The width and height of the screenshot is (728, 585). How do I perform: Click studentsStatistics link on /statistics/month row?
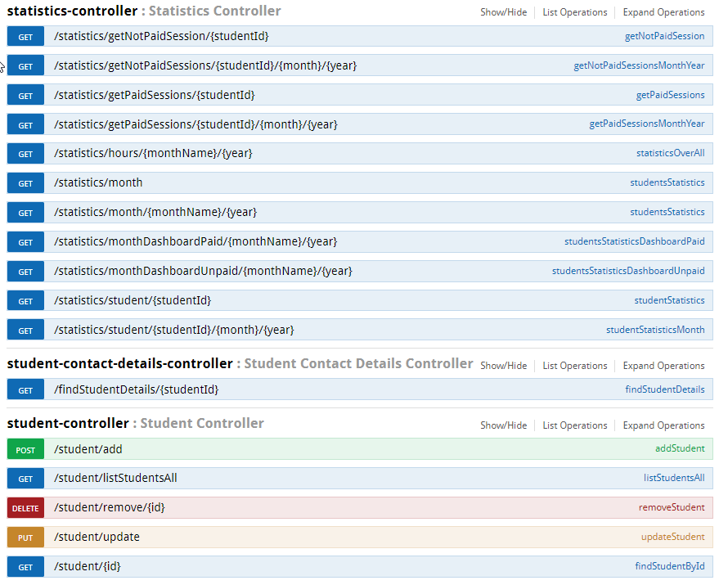tap(667, 183)
